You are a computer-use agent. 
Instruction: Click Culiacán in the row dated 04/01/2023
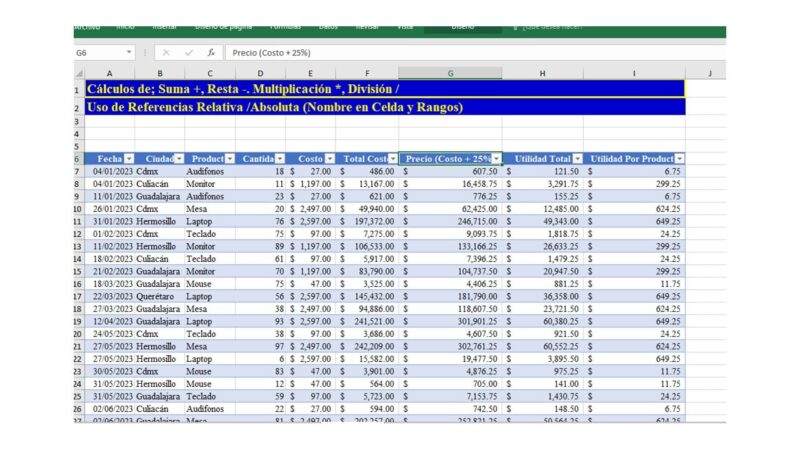click(x=160, y=184)
